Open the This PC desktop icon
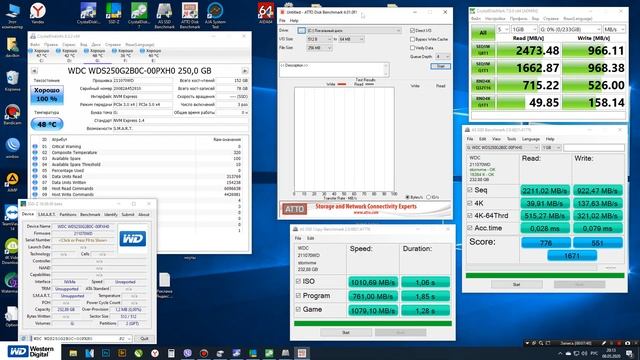 (12, 16)
